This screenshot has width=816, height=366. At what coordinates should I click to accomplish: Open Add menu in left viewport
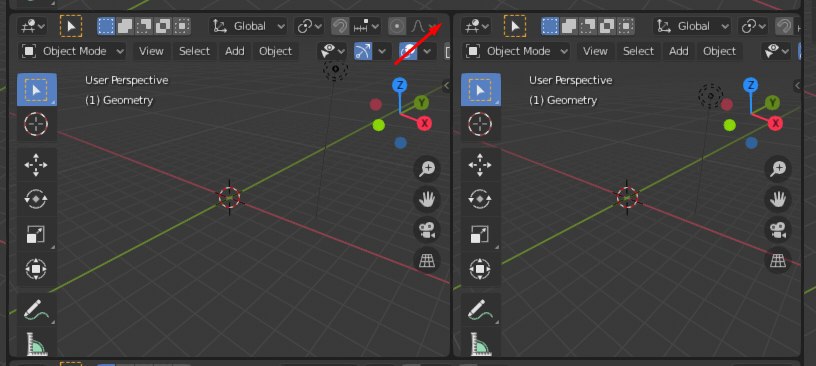235,51
